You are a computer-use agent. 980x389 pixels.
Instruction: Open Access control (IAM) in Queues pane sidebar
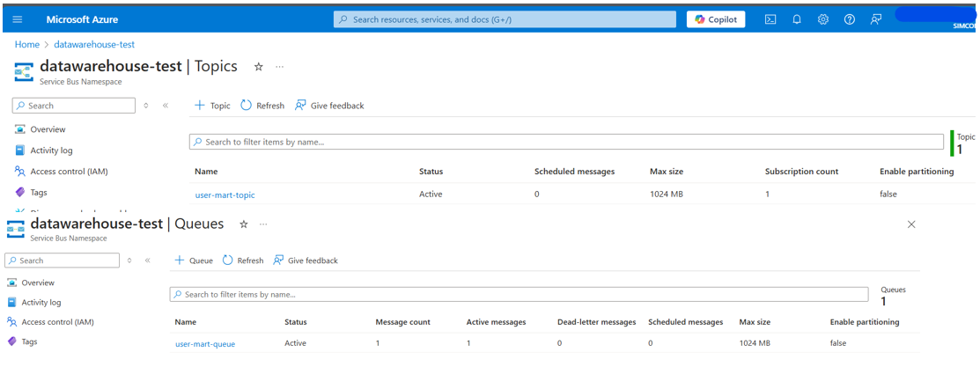pyautogui.click(x=50, y=322)
